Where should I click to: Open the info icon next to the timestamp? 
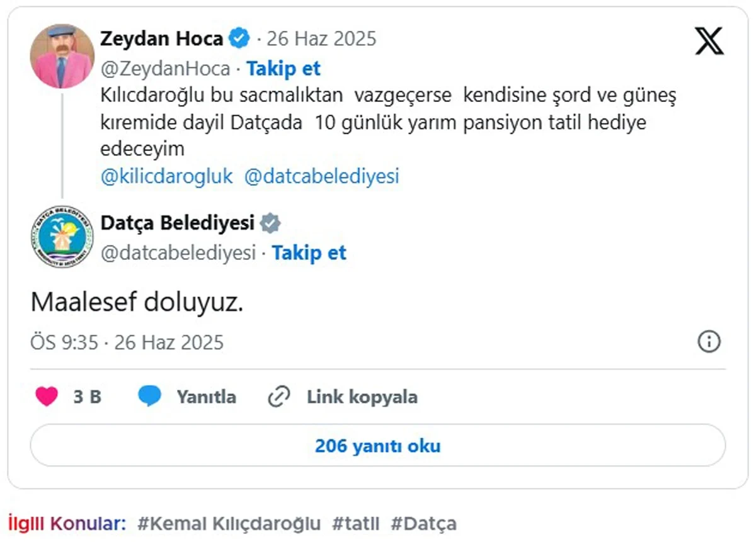[709, 342]
